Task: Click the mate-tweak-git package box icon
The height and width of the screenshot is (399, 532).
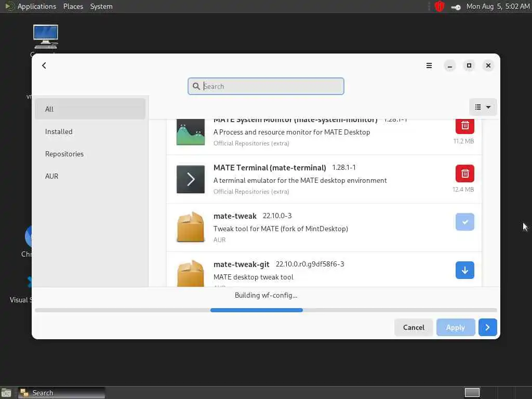Action: point(191,273)
